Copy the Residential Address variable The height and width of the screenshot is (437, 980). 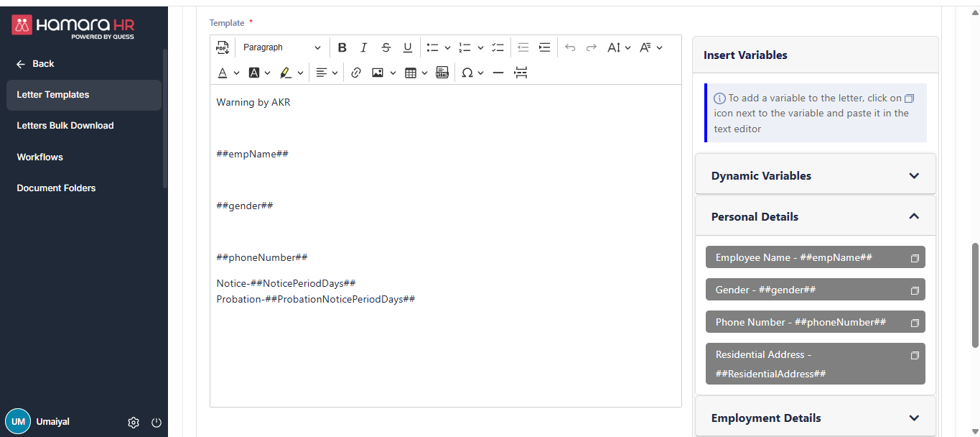(x=915, y=355)
